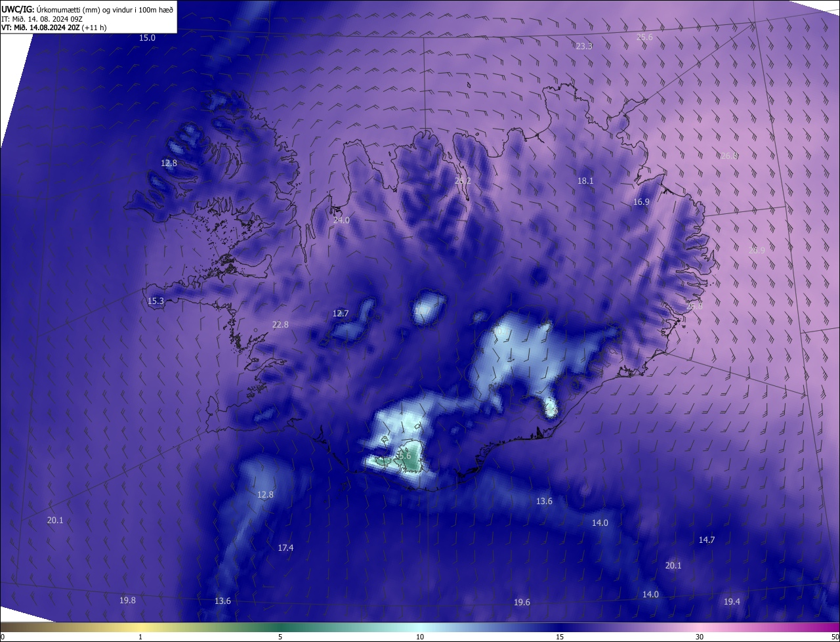Click the 12.7 value label
The width and height of the screenshot is (840, 642).
point(341,313)
